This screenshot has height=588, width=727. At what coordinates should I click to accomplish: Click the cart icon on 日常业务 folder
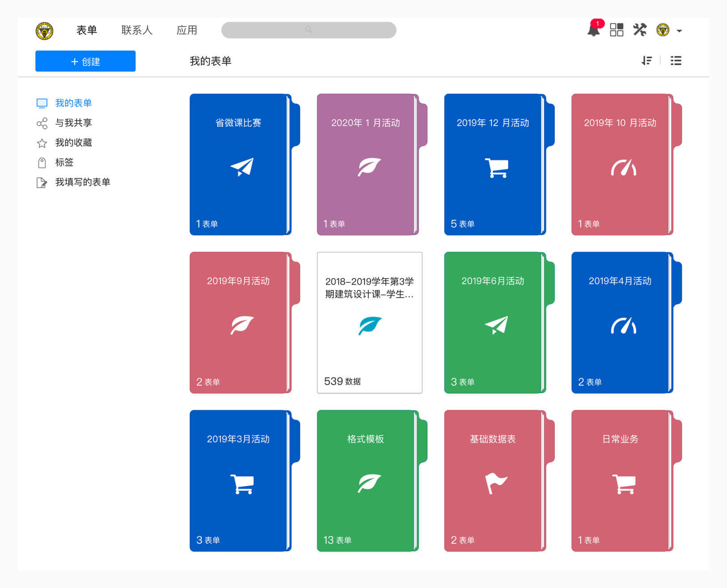(624, 484)
